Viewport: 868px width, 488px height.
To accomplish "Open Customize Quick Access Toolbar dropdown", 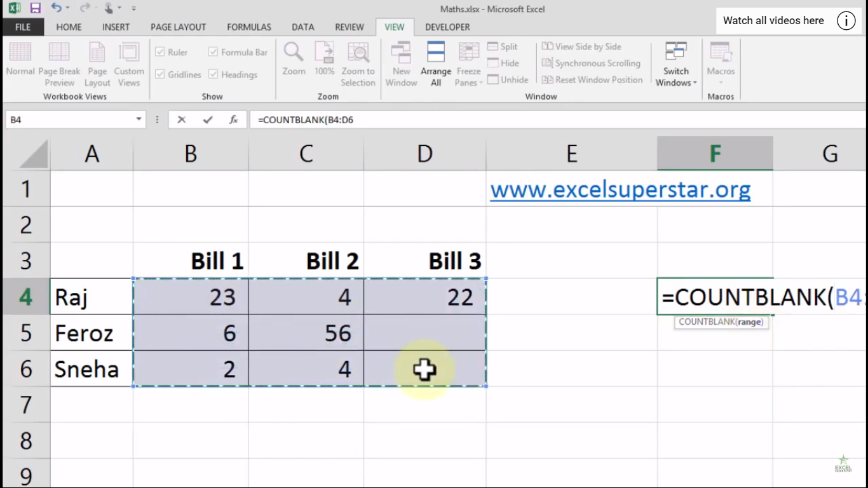I will tap(133, 9).
